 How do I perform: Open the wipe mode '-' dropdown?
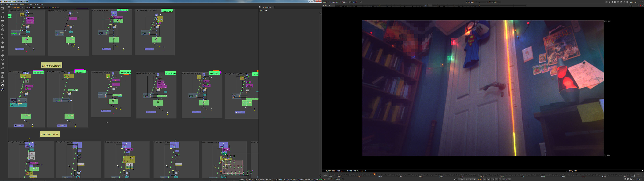click(x=483, y=2)
